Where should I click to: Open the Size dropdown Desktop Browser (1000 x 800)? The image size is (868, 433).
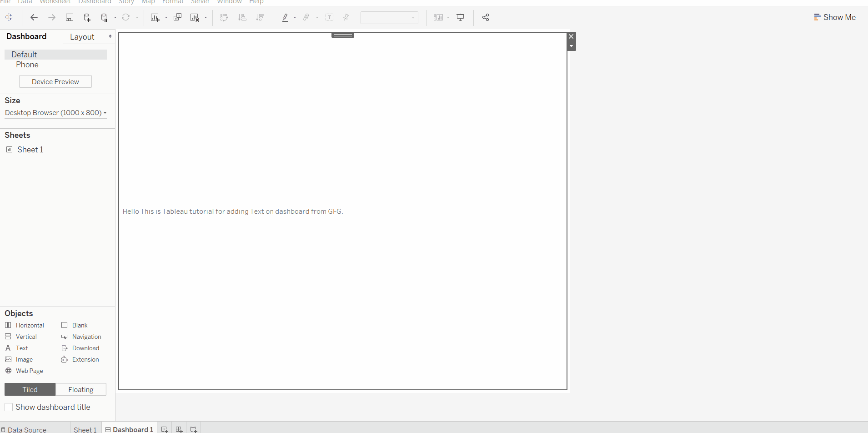[56, 113]
